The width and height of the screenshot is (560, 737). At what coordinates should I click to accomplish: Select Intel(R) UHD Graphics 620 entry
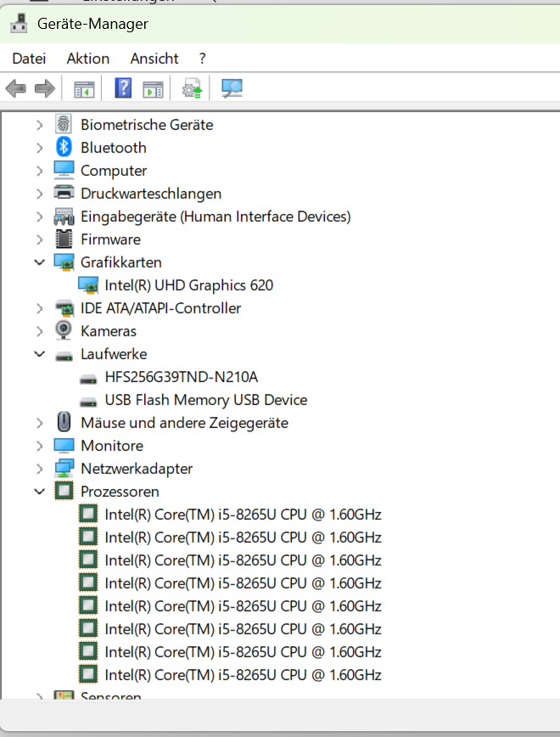pyautogui.click(x=189, y=284)
